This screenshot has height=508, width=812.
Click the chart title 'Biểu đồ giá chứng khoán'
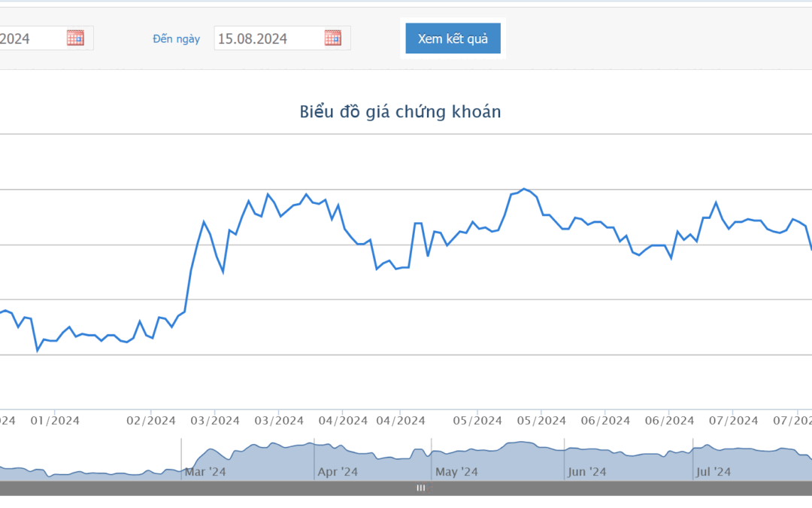[400, 112]
